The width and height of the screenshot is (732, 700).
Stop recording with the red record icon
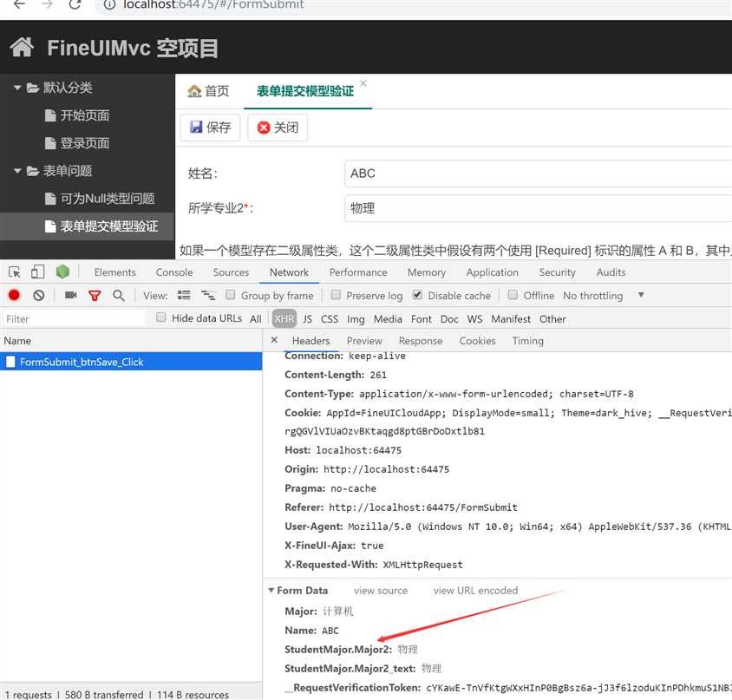click(14, 295)
